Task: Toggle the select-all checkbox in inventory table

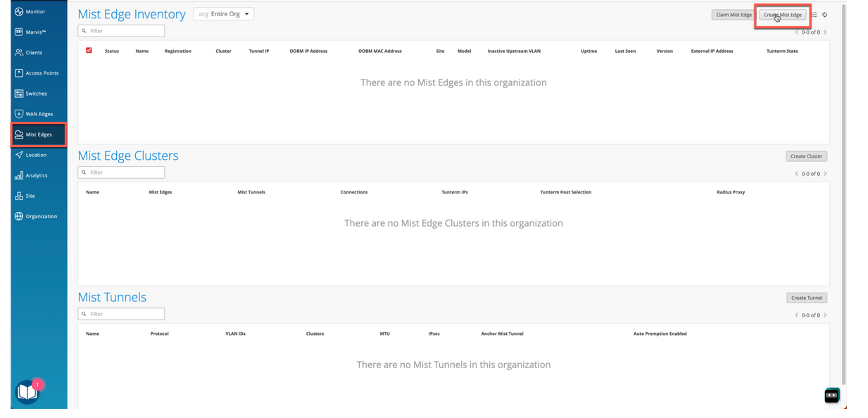Action: coord(89,51)
